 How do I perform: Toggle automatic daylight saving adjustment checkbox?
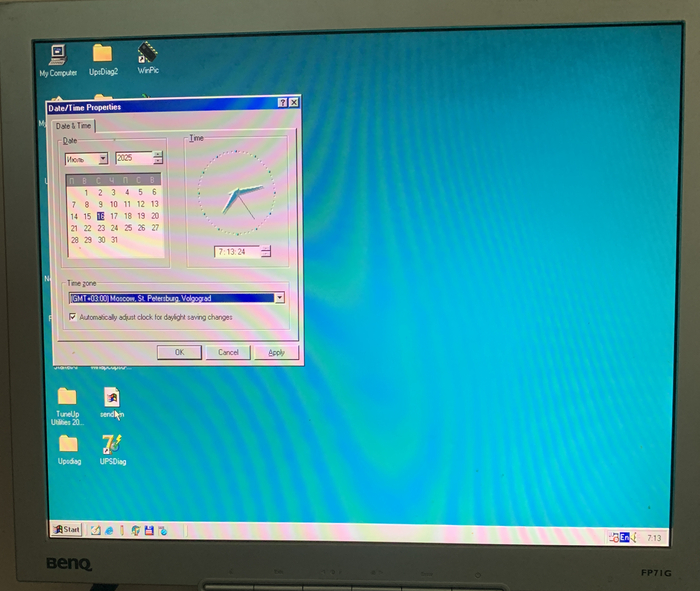(72, 317)
